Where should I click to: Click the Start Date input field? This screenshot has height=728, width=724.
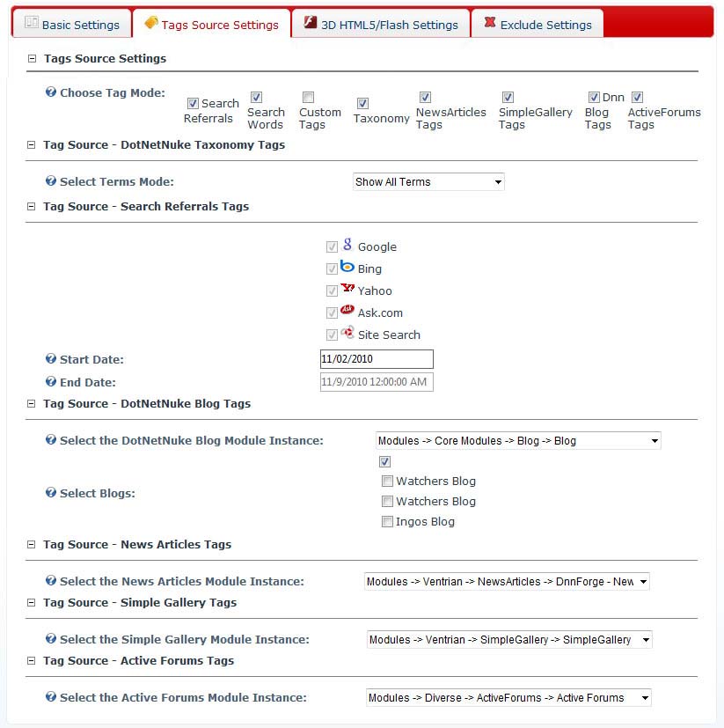pyautogui.click(x=377, y=359)
